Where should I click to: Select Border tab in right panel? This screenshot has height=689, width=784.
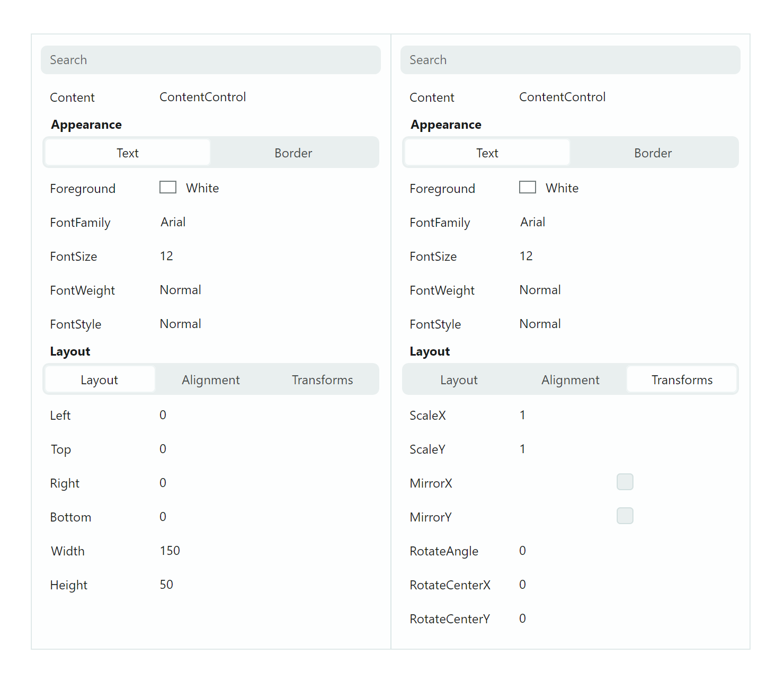(x=653, y=153)
